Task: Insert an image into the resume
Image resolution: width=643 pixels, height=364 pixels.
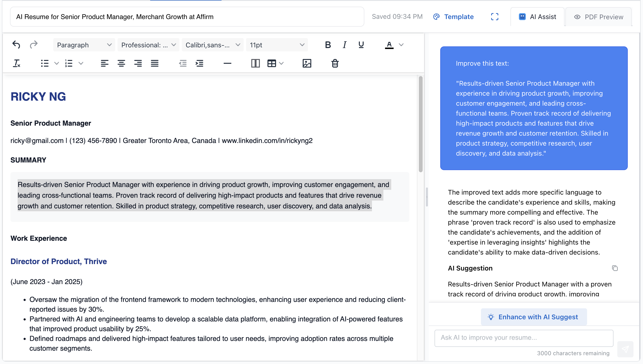Action: (307, 63)
